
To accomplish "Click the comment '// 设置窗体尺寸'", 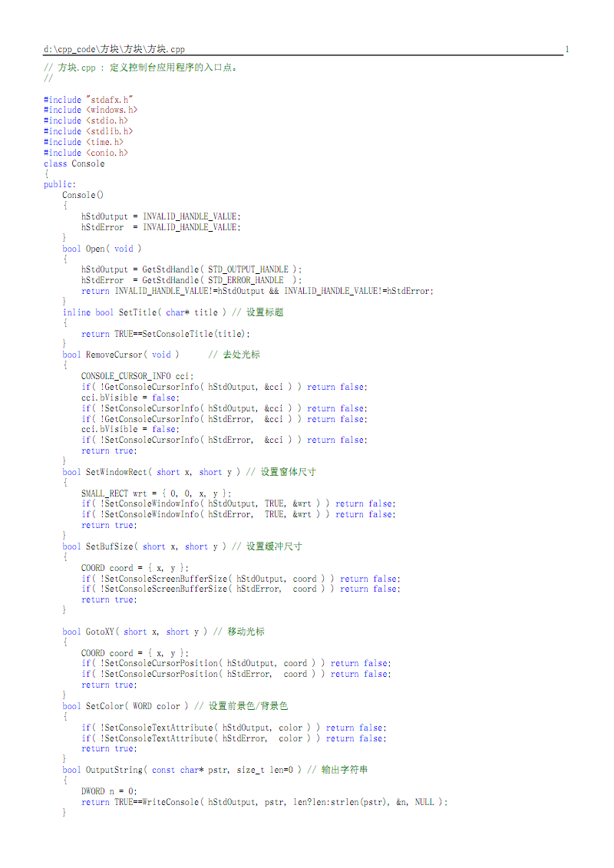I will pyautogui.click(x=281, y=472).
